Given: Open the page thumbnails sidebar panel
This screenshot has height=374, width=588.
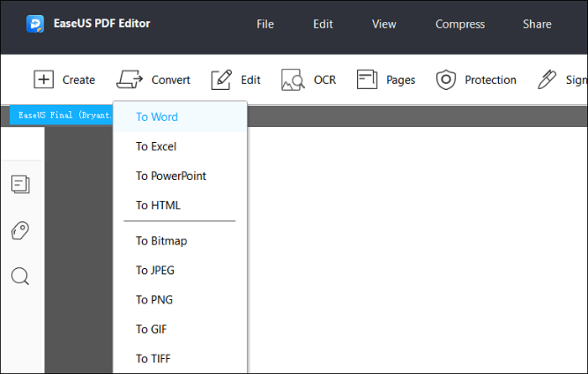Looking at the screenshot, I should click(x=21, y=184).
